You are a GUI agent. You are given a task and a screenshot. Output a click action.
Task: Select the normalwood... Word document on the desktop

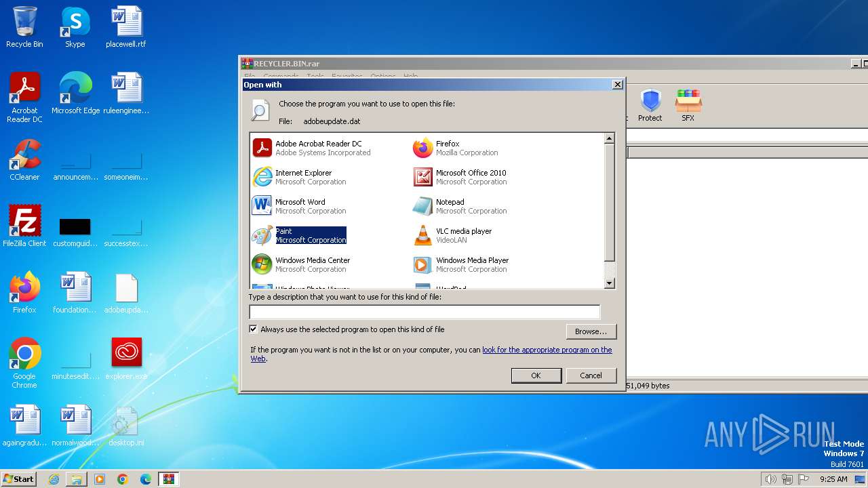75,426
